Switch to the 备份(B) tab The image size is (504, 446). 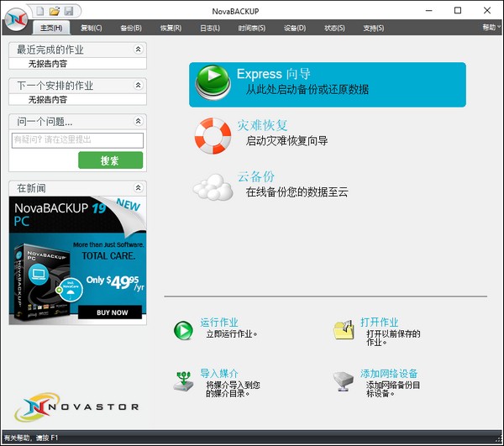point(131,29)
